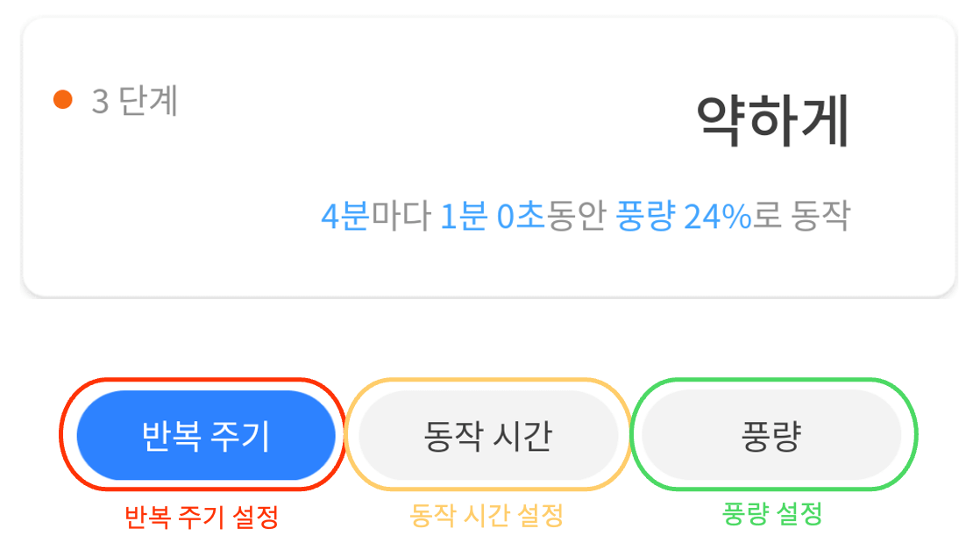This screenshot has height=550, width=980.
Task: Click the blue "4분" interval value
Action: point(345,217)
